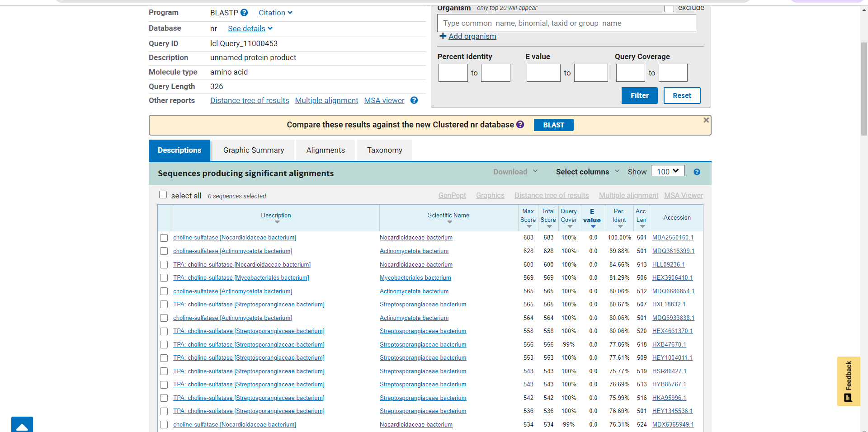Close the Clustered nr banner

click(x=706, y=120)
